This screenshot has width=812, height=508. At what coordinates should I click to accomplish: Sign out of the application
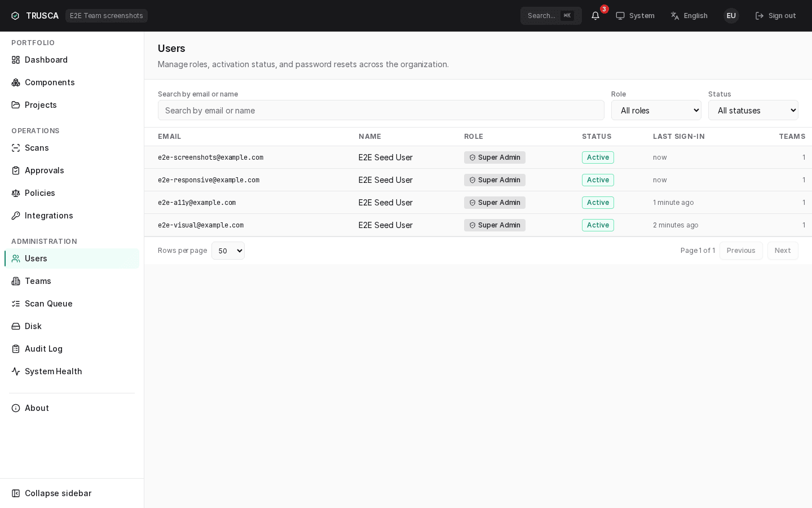[775, 16]
